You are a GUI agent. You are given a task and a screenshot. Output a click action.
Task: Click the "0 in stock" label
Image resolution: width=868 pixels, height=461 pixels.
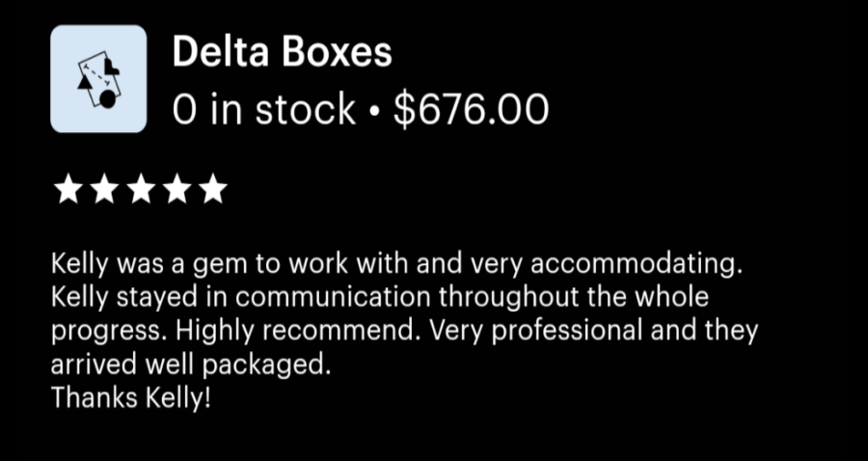pyautogui.click(x=262, y=110)
